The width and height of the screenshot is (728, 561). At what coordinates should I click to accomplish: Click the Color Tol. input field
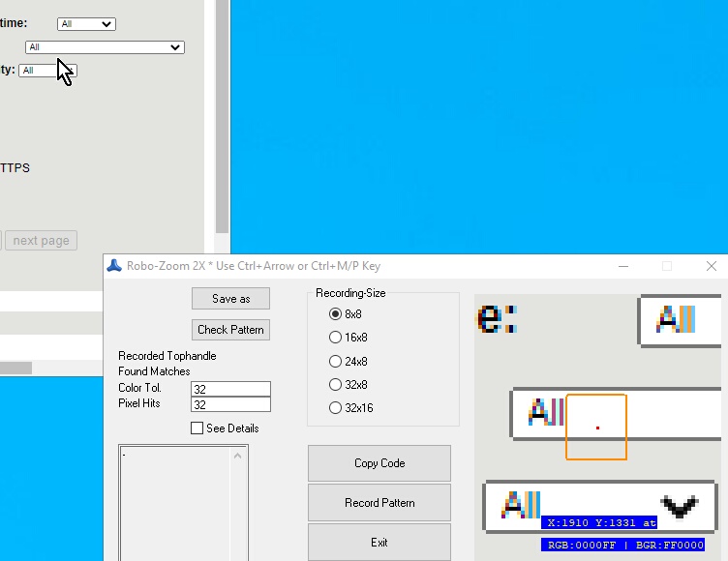(230, 389)
